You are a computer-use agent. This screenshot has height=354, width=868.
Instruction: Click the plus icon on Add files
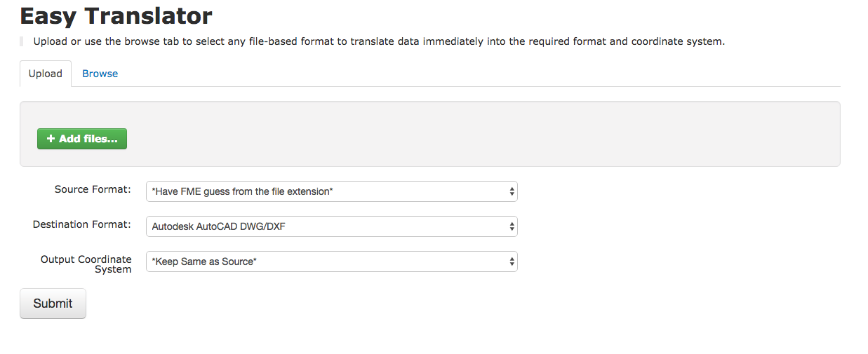[51, 139]
